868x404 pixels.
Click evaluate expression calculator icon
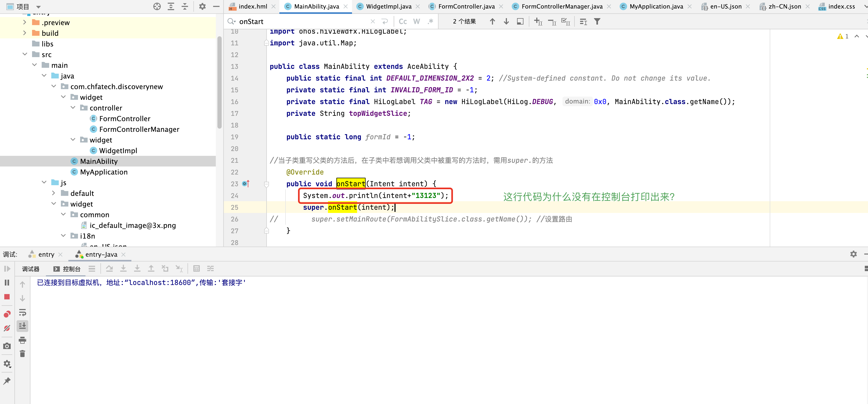pyautogui.click(x=197, y=269)
